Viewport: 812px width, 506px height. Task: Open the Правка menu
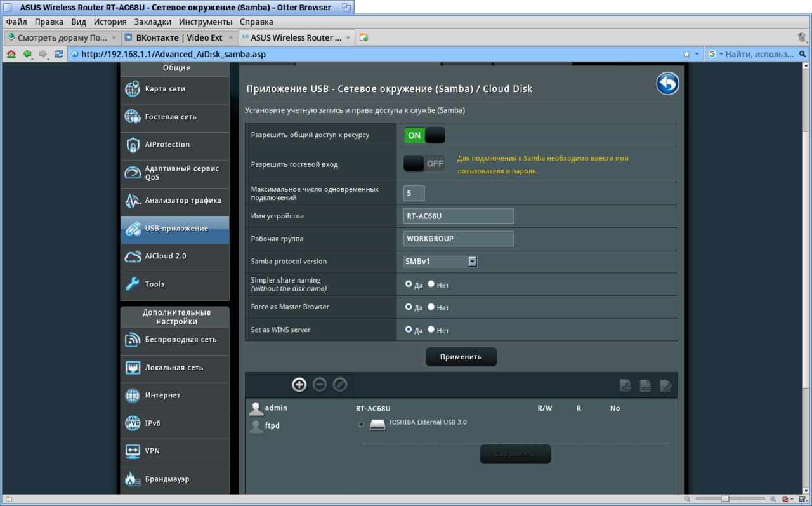tap(49, 22)
